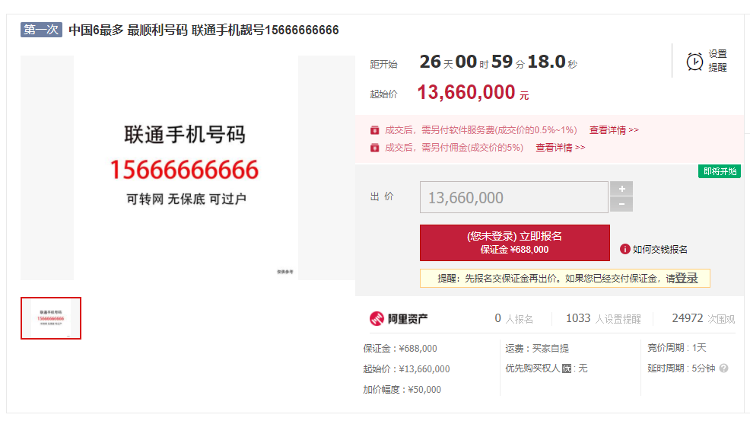Increase the bid with the plus button
Image resolution: width=750 pixels, height=421 pixels.
pyautogui.click(x=621, y=188)
